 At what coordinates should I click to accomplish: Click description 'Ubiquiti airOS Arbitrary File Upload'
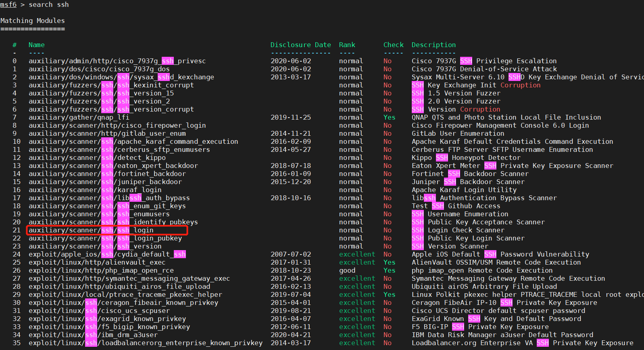484,286
